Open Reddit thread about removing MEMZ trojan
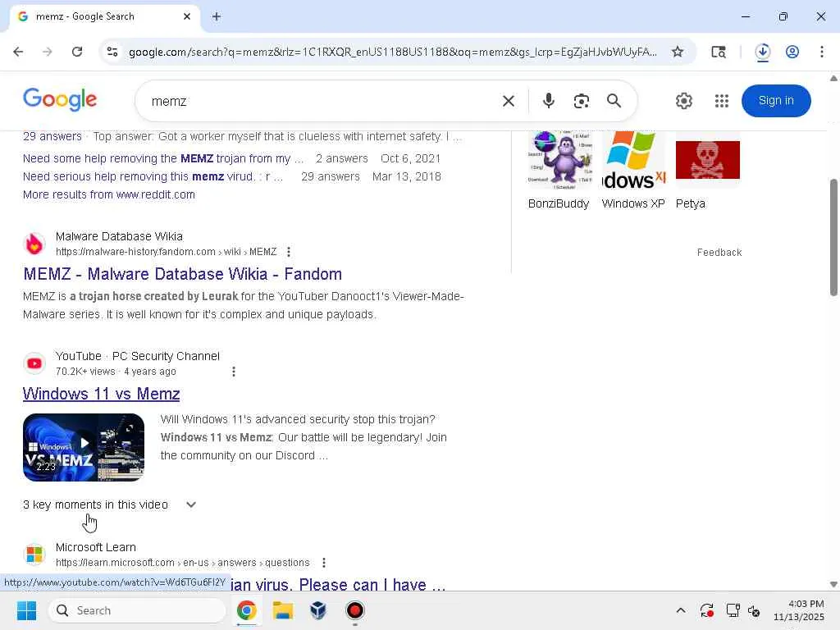Viewport: 840px width, 630px height. [163, 158]
